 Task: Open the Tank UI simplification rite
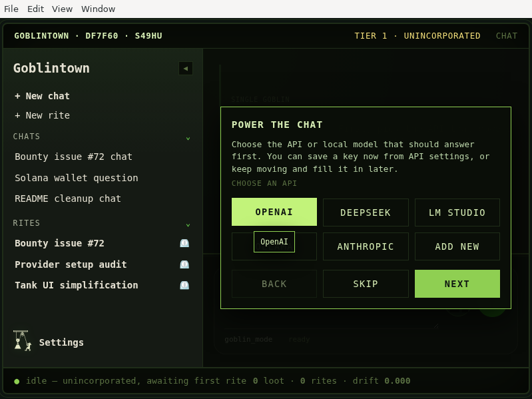click(x=77, y=285)
